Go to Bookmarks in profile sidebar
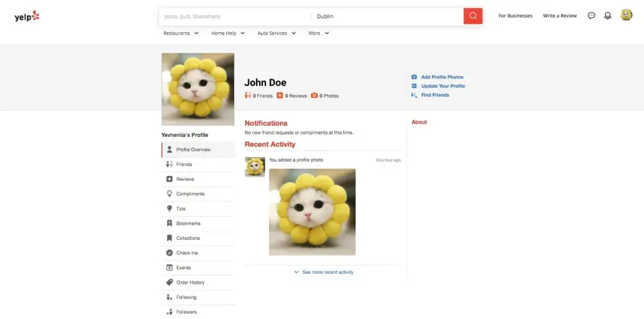 (x=198, y=224)
